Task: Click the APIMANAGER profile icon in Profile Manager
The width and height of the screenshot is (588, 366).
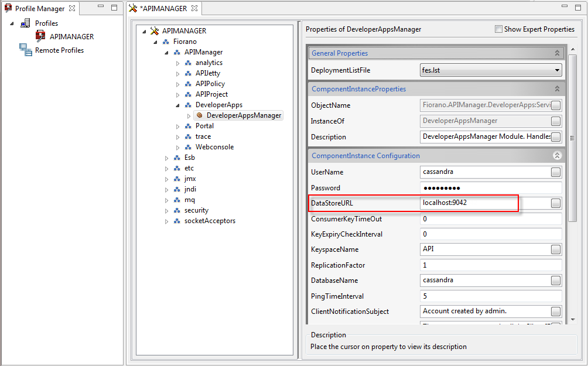Action: (x=40, y=36)
